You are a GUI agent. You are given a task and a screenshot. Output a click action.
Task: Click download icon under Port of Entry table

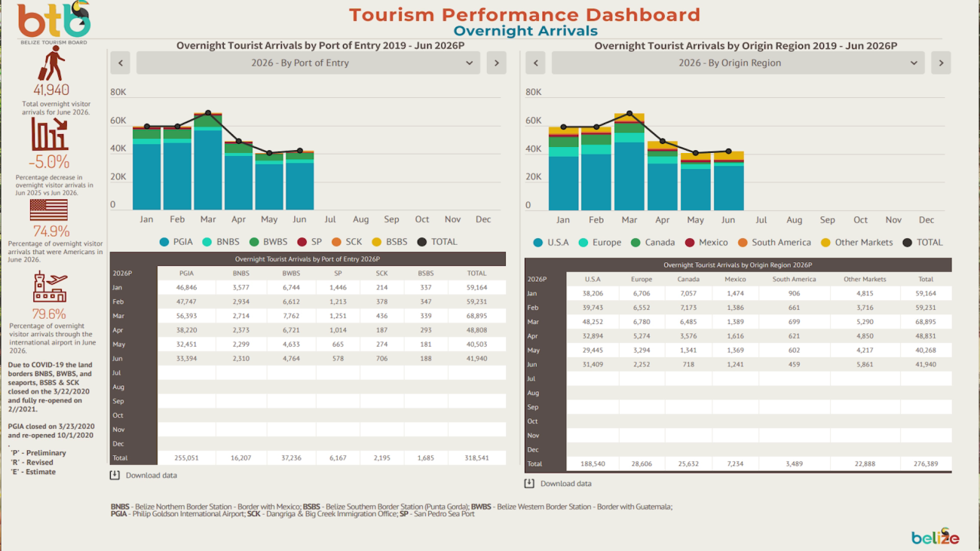(x=115, y=475)
